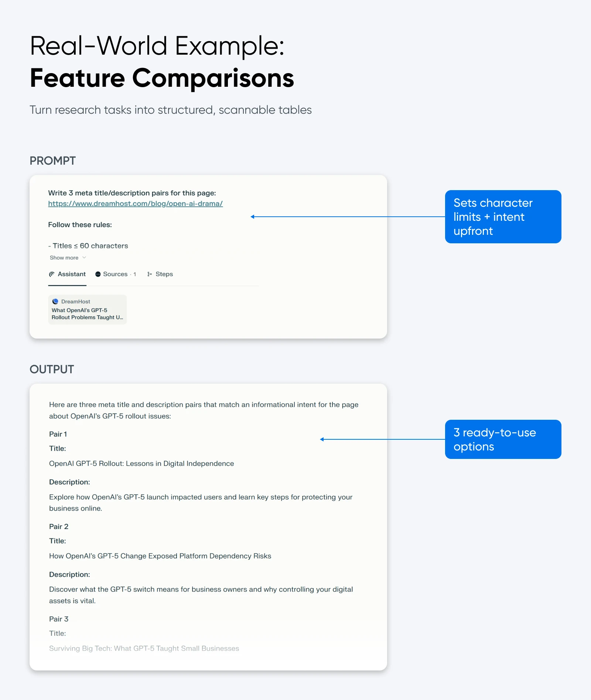Select the Assistant spiral icon
The image size is (591, 700).
point(52,274)
